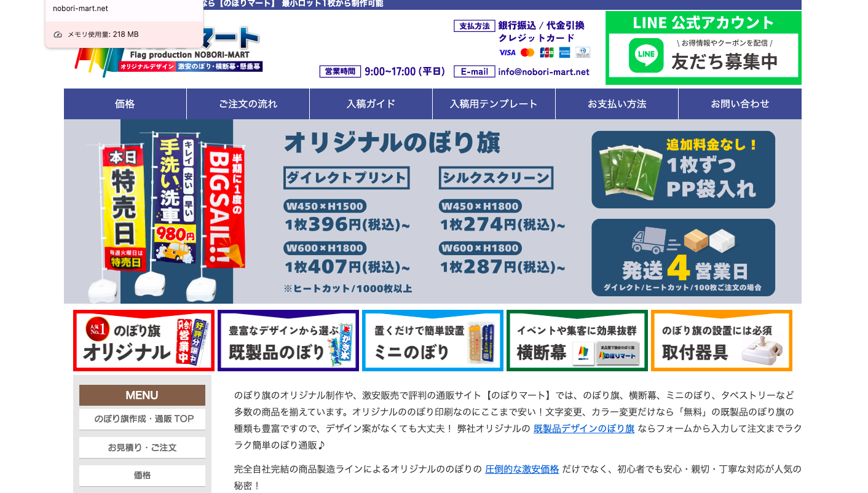868x493 pixels.
Task: Click the 追加料金なし PP袋入れ banner
Action: pos(683,170)
